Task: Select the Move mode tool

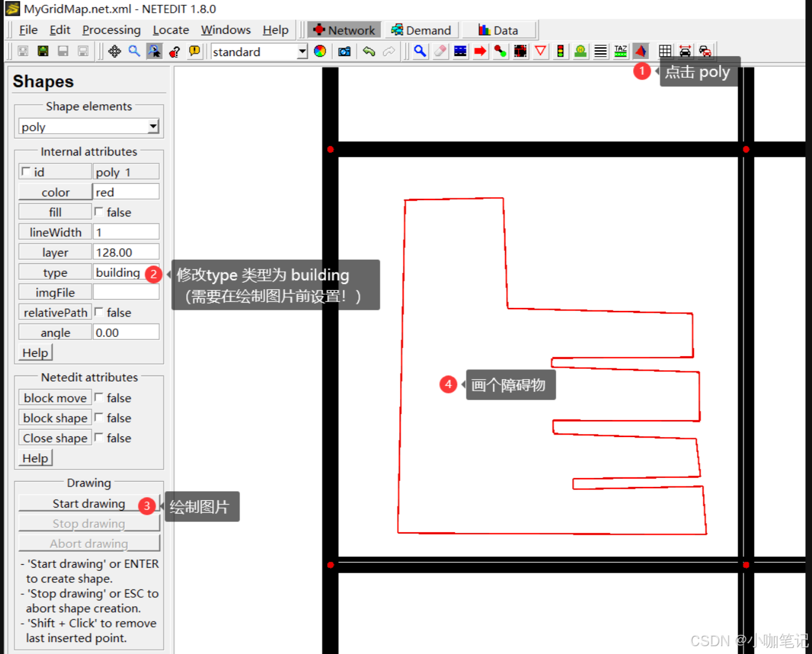Action: tap(115, 51)
